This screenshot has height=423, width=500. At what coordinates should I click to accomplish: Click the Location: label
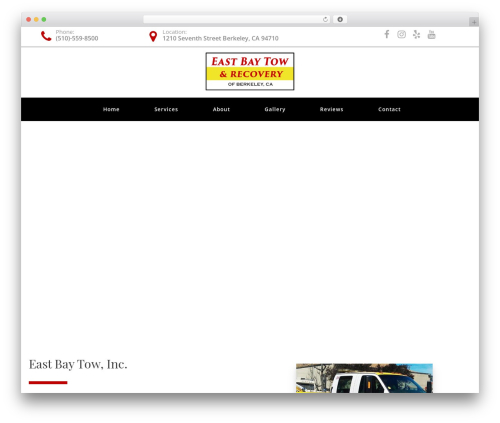175,32
